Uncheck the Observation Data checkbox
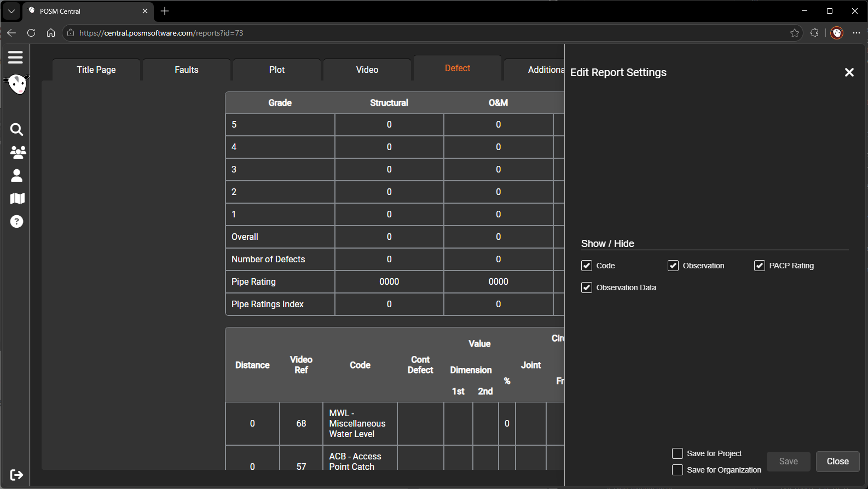Image resolution: width=868 pixels, height=489 pixels. click(587, 287)
